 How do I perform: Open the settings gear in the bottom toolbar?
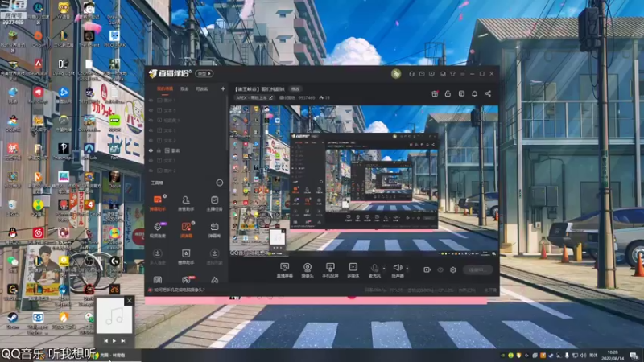tap(453, 269)
